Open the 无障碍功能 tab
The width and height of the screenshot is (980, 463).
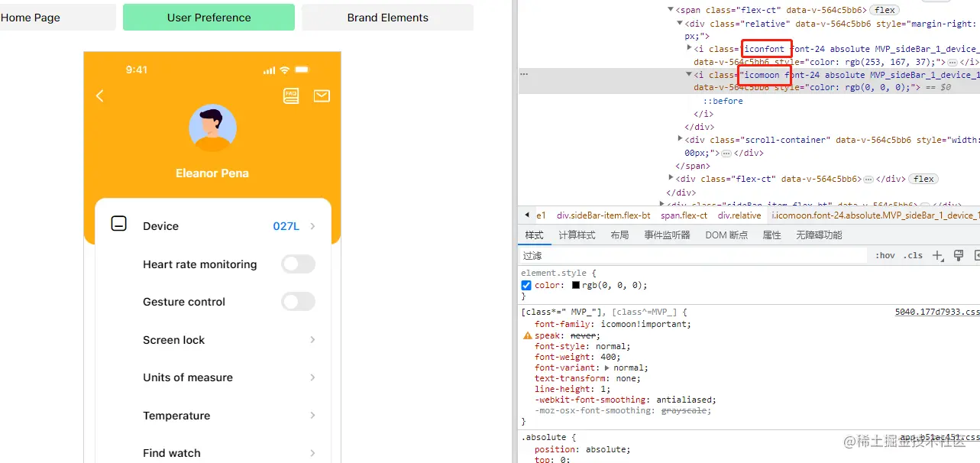[819, 235]
